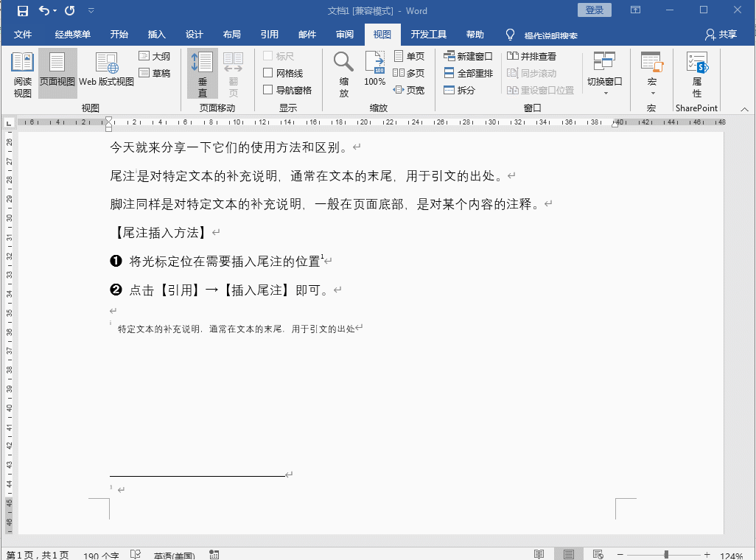Click the footnote reference after 位置
Screen dimensions: 756x560
[x=322, y=256]
